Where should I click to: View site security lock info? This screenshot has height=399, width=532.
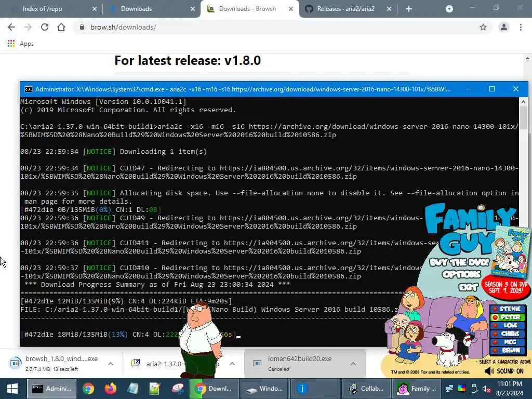(x=82, y=27)
